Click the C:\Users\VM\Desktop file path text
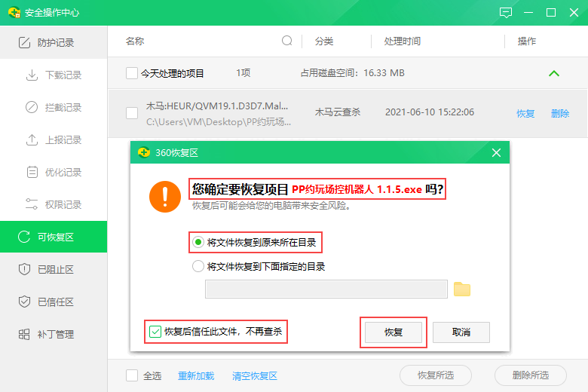The width and height of the screenshot is (588, 392). pyautogui.click(x=219, y=122)
